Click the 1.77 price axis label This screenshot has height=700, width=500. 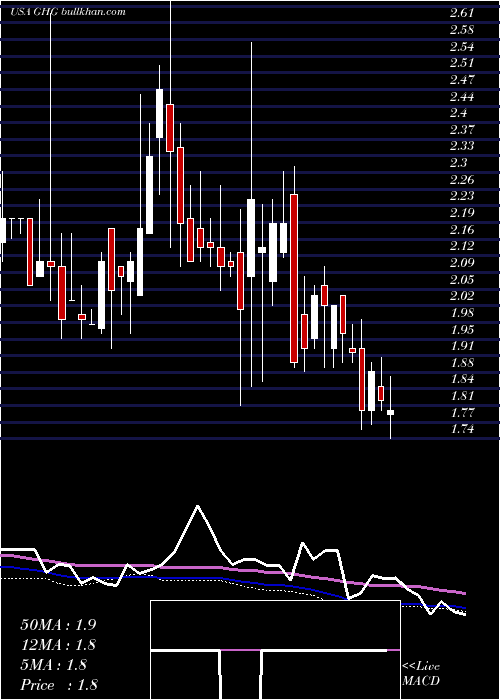pyautogui.click(x=461, y=412)
